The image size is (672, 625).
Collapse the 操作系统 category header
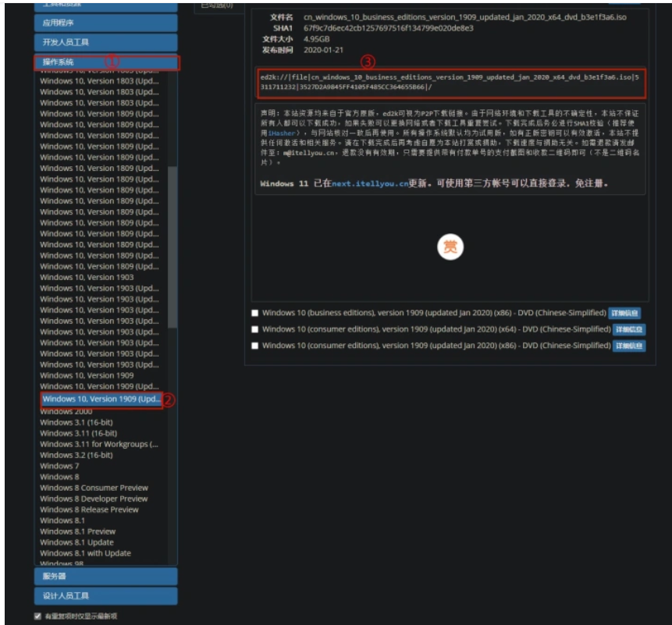tap(105, 62)
